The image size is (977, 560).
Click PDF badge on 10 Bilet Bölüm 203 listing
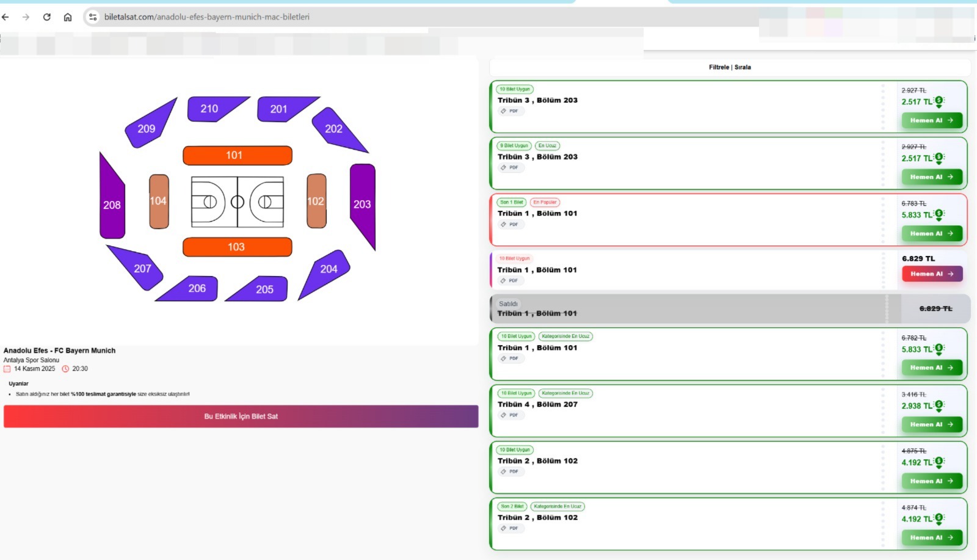pos(510,111)
